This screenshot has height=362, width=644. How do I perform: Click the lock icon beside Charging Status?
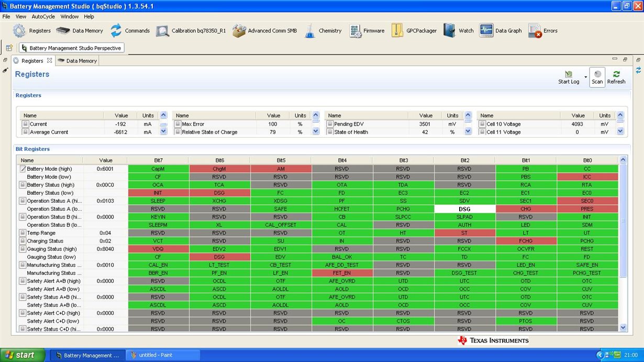pos(23,241)
